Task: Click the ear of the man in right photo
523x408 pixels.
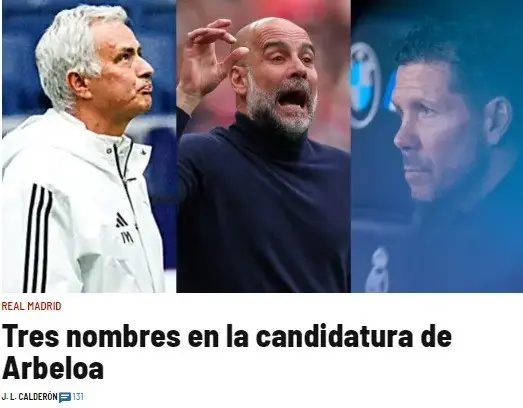Action: point(498,119)
